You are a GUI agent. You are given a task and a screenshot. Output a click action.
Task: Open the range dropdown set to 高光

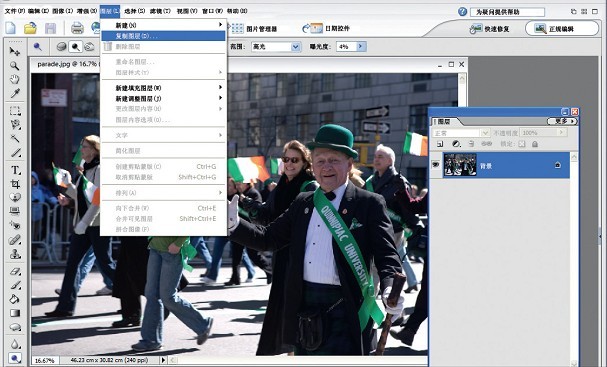(276, 47)
